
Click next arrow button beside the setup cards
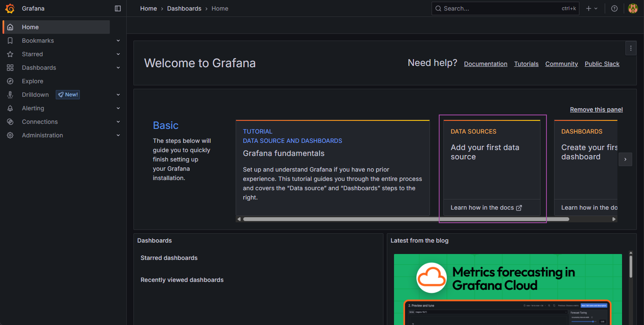[625, 159]
